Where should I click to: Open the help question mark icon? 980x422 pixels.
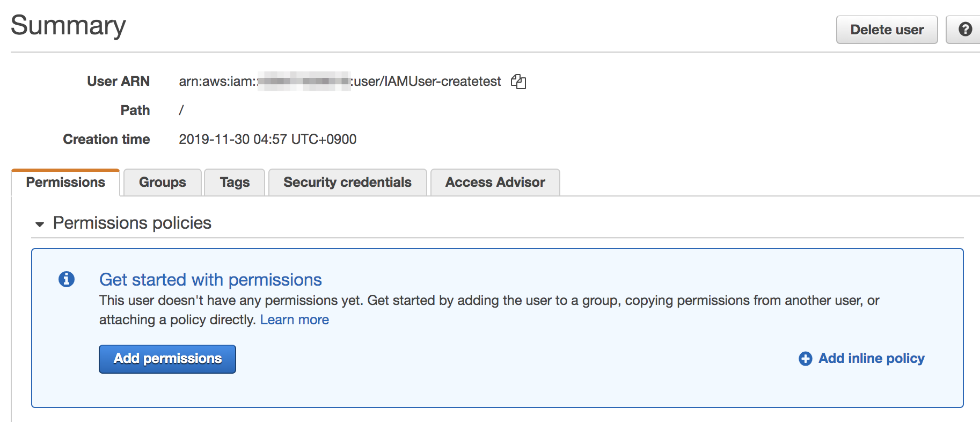point(965,30)
